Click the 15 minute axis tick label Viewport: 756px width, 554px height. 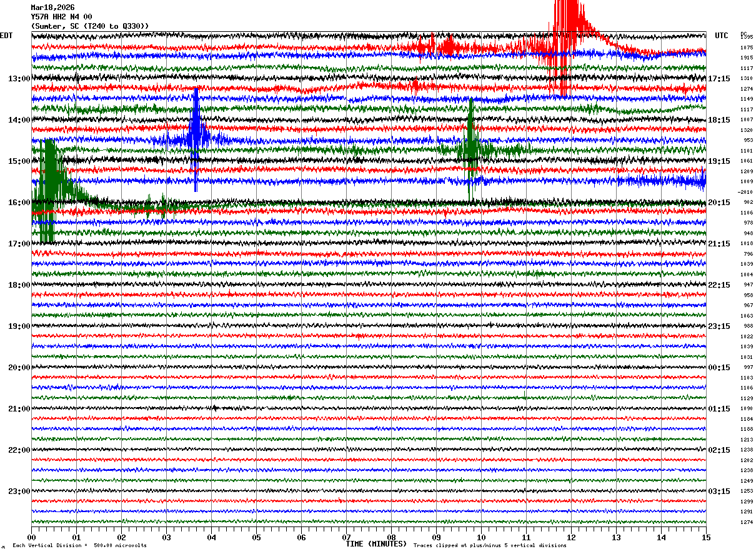coord(705,537)
